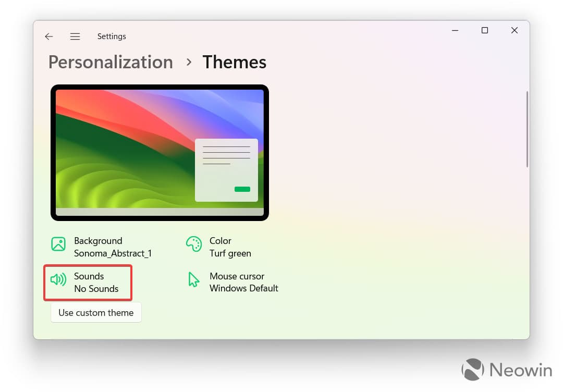Select the No Sounds text label
Image resolution: width=563 pixels, height=392 pixels.
96,288
